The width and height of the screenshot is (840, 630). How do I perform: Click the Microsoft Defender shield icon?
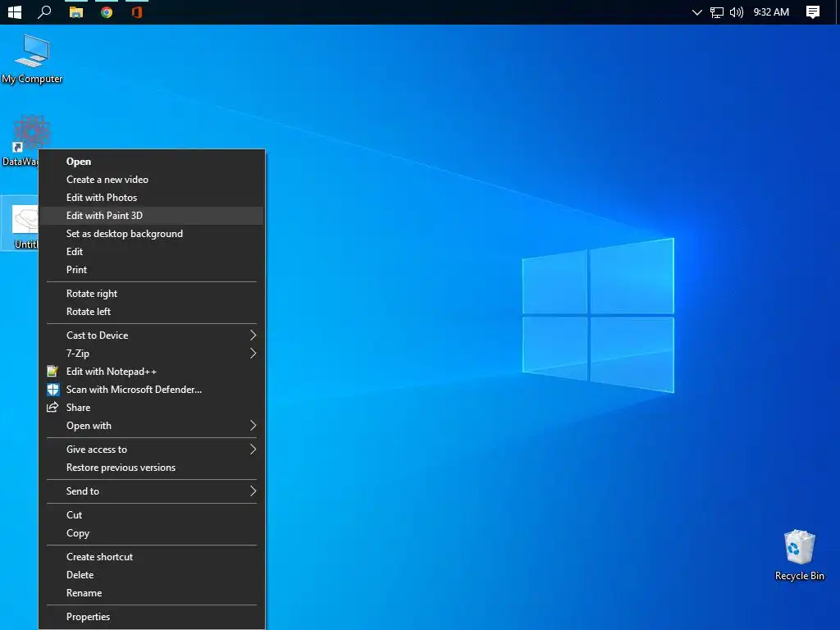pos(52,390)
